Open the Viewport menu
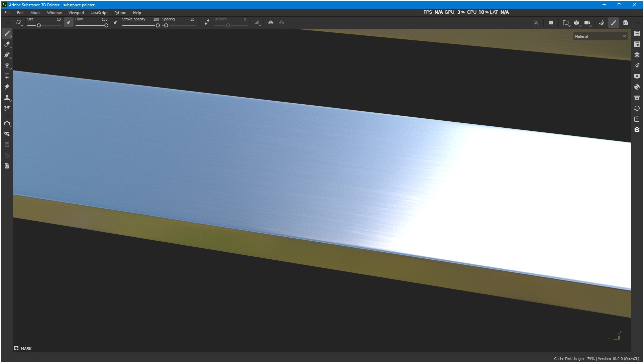 pyautogui.click(x=76, y=13)
